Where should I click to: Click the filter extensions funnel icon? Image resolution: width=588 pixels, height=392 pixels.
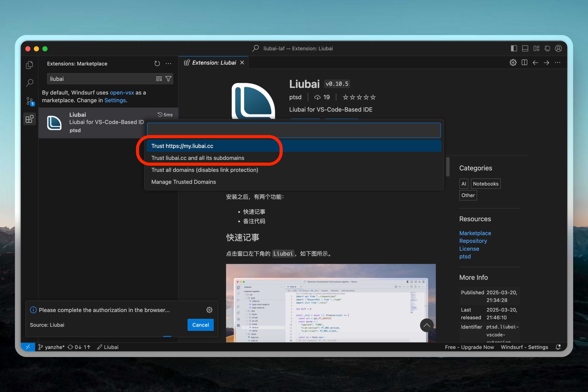pyautogui.click(x=168, y=79)
